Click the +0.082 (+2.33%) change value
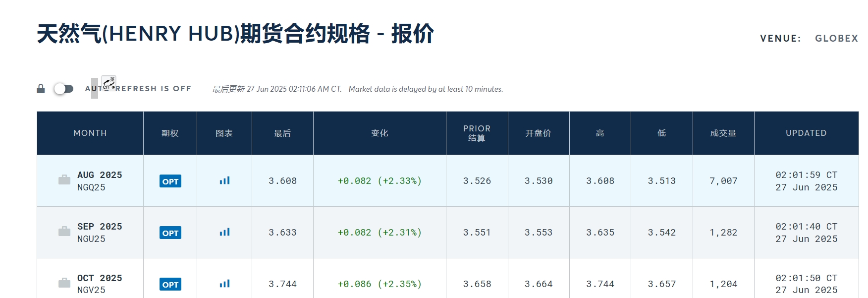The width and height of the screenshot is (868, 298). [x=380, y=181]
